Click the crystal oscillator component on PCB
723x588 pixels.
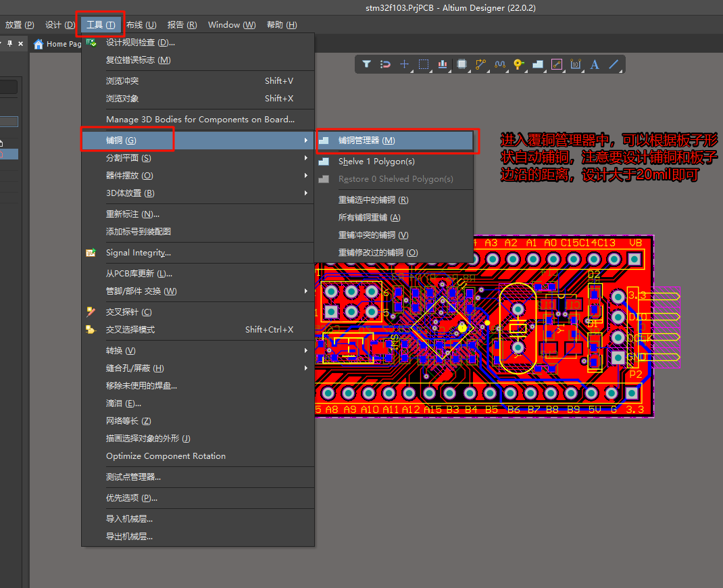tap(518, 328)
